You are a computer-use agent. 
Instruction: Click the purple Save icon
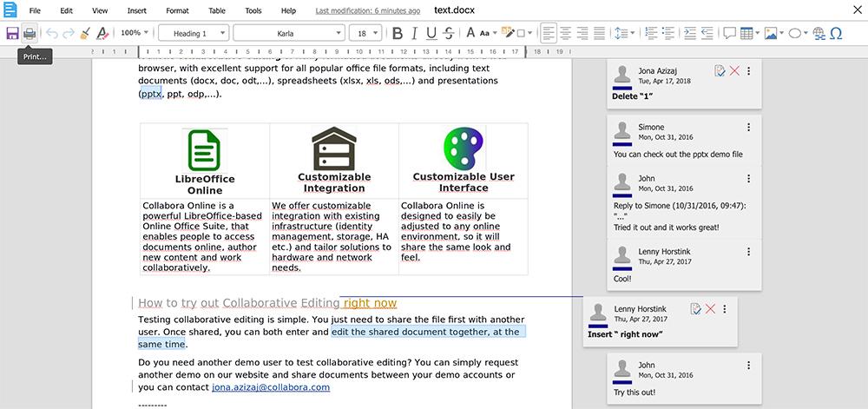pos(12,33)
